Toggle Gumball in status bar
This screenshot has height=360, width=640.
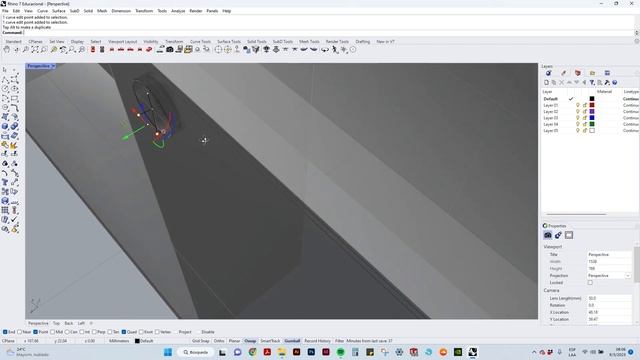tap(292, 341)
